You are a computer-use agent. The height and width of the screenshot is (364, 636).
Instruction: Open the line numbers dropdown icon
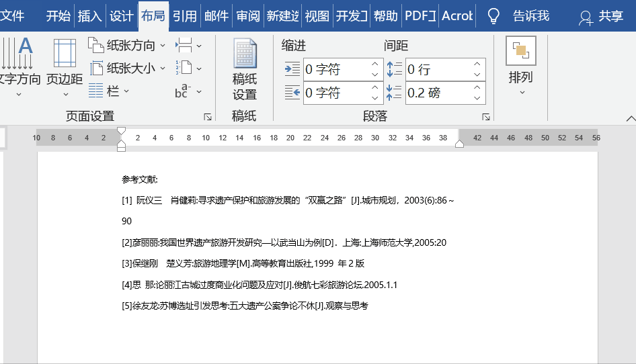tap(188, 68)
